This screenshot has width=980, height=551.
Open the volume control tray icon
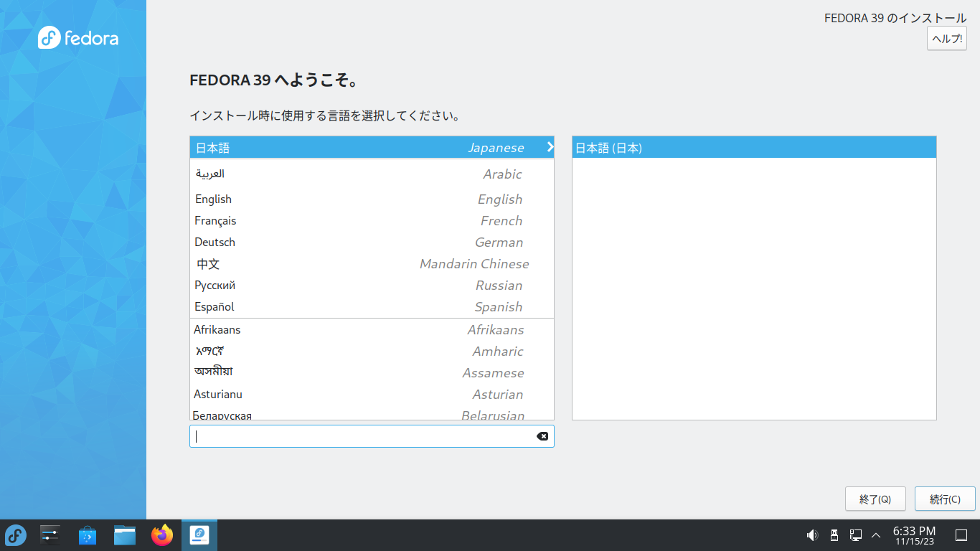pyautogui.click(x=812, y=535)
